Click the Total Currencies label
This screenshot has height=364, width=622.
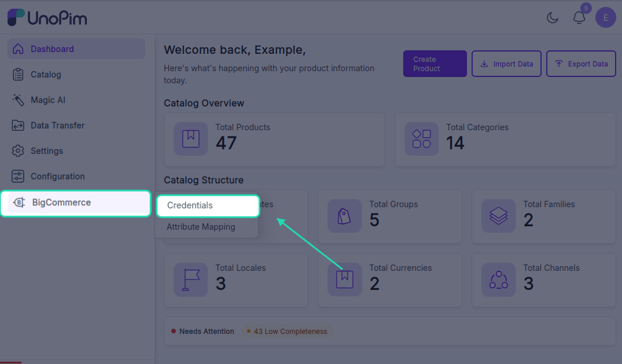point(400,268)
